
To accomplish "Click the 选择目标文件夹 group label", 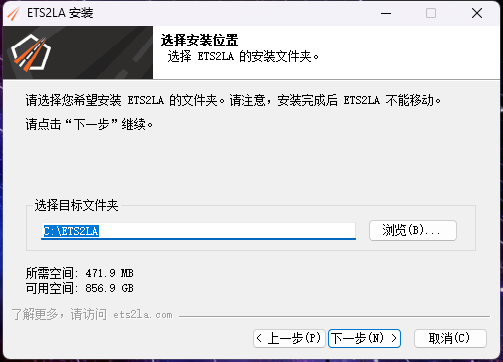I will pos(76,205).
